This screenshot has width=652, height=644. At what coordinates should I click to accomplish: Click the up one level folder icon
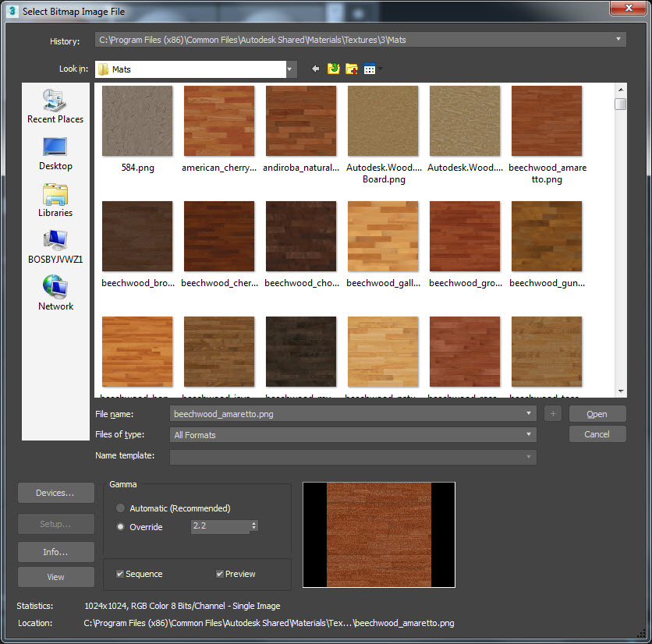pos(334,69)
